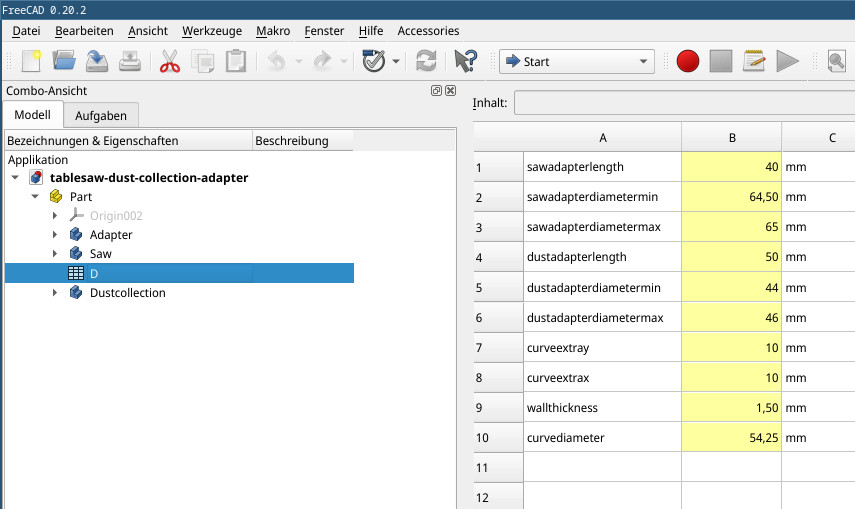The width and height of the screenshot is (855, 509).
Task: Click the Inhalt input field
Action: pyautogui.click(x=684, y=103)
